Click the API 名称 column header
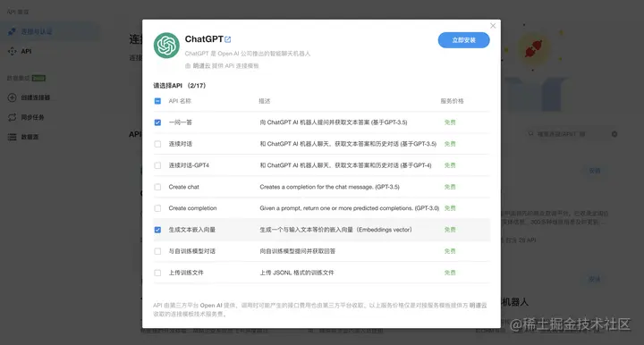The width and height of the screenshot is (644, 345). pos(180,101)
